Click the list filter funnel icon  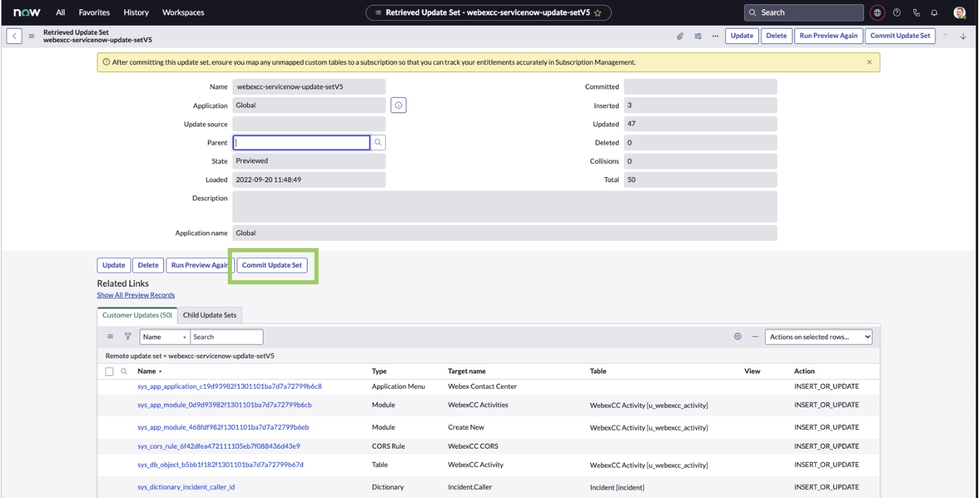pyautogui.click(x=128, y=337)
